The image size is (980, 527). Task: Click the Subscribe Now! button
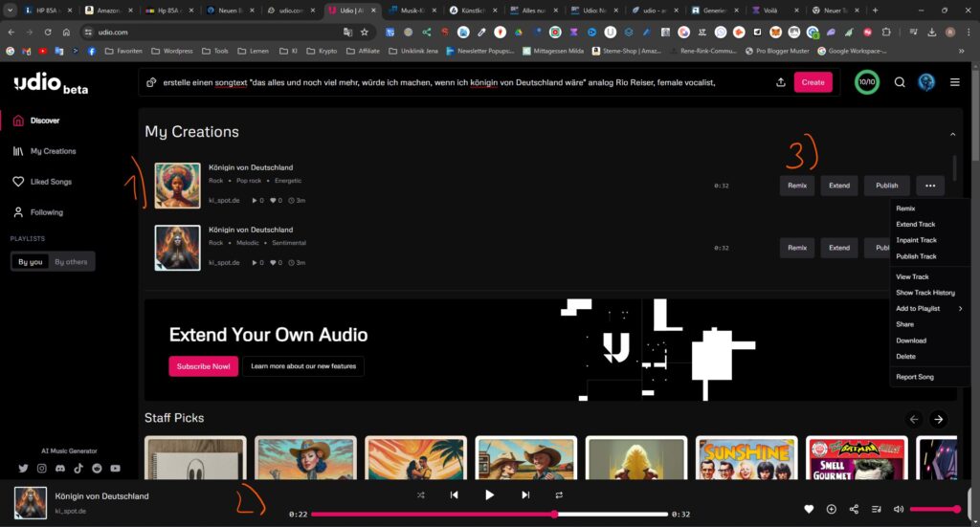pos(203,366)
